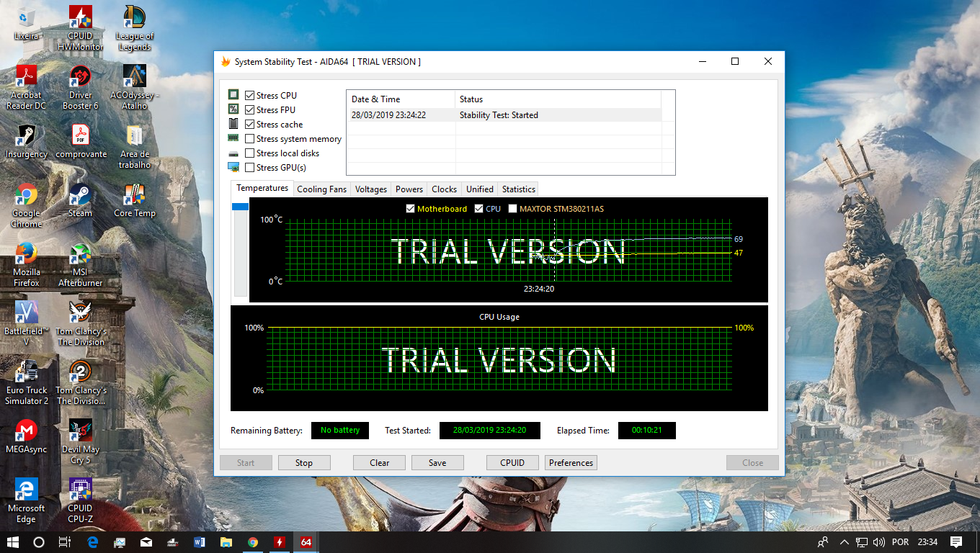The image size is (980, 553).
Task: Open Tom Clancy's The Division 2 shortcut
Action: pos(80,382)
